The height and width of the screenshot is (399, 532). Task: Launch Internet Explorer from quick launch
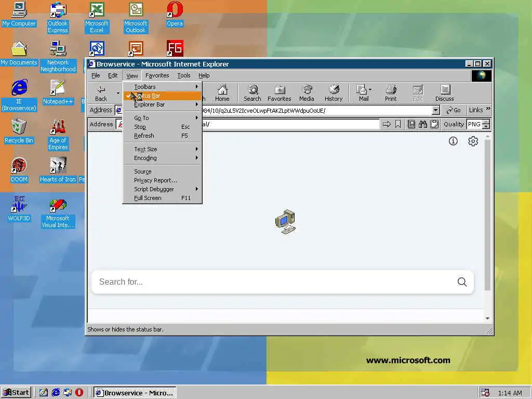point(55,392)
